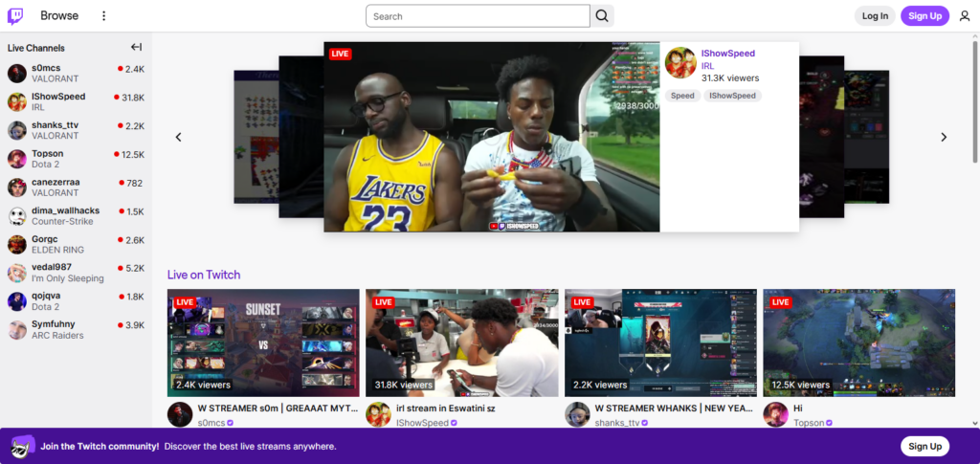Image resolution: width=980 pixels, height=464 pixels.
Task: Open the Twitch home logo
Action: tap(15, 16)
